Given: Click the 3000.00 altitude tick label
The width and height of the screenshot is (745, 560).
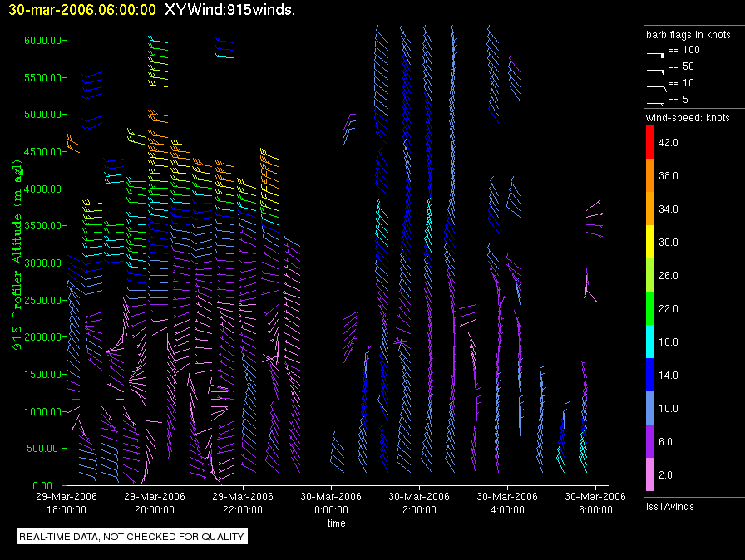Looking at the screenshot, I should click(x=43, y=263).
